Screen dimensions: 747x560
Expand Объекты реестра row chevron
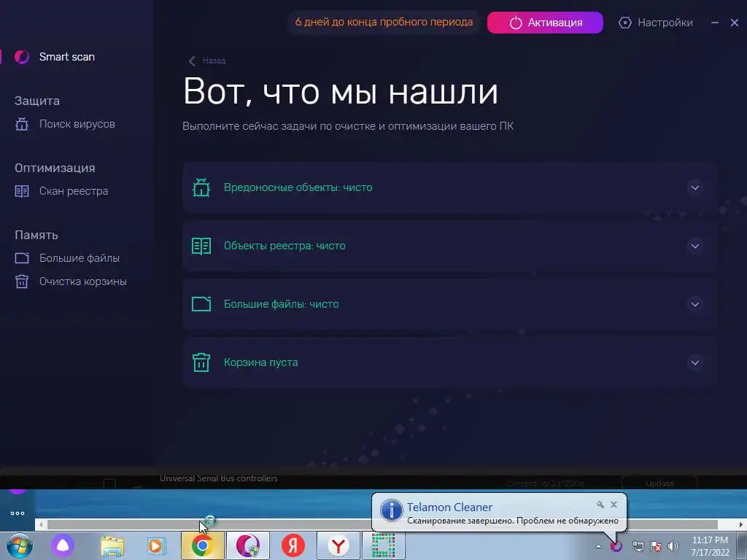(x=695, y=246)
